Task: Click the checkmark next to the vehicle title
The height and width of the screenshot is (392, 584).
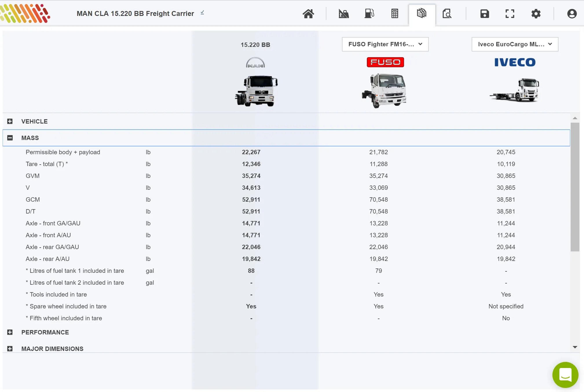Action: [202, 13]
